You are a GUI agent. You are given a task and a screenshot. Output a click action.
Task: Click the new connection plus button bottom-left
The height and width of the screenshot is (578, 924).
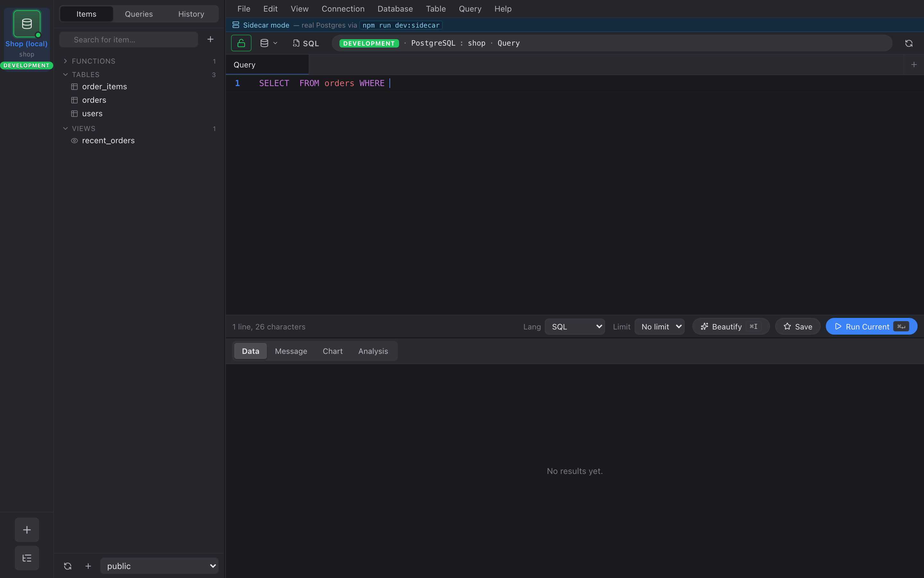[27, 530]
